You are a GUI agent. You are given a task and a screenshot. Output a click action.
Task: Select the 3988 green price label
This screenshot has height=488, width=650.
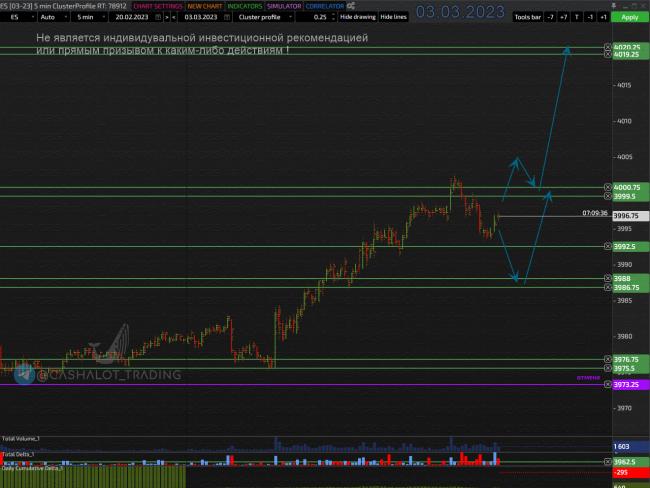tap(631, 278)
